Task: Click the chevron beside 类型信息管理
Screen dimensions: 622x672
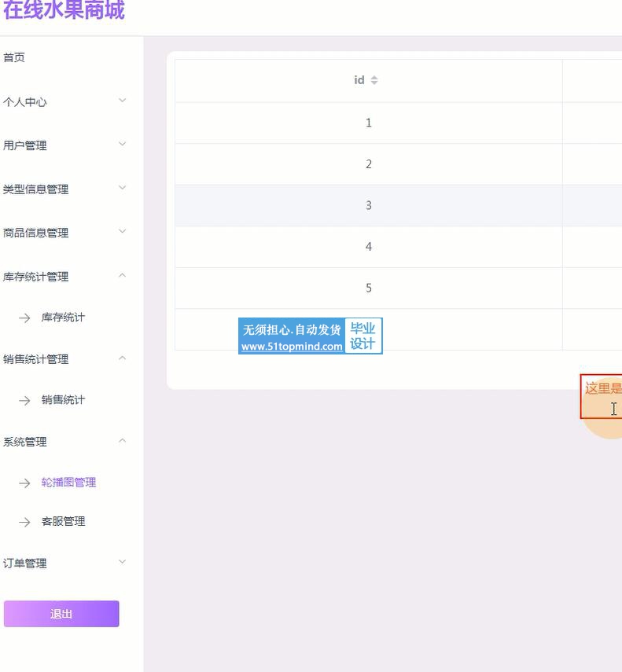Action: 122,188
